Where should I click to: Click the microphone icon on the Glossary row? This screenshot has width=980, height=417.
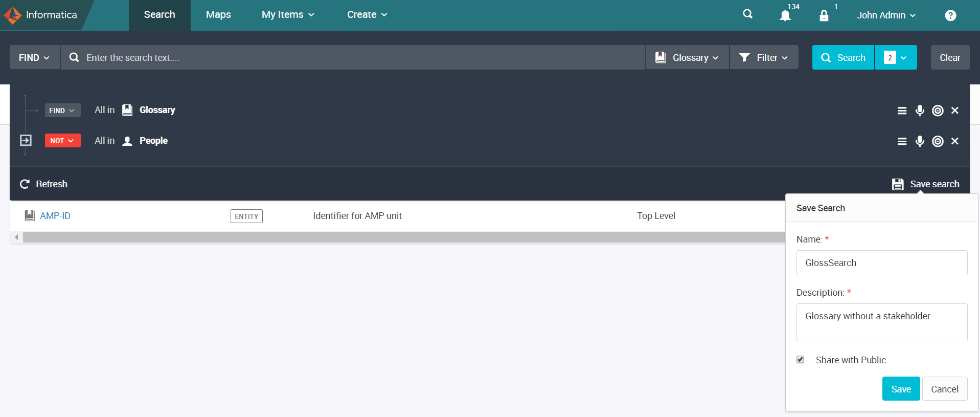(x=920, y=111)
